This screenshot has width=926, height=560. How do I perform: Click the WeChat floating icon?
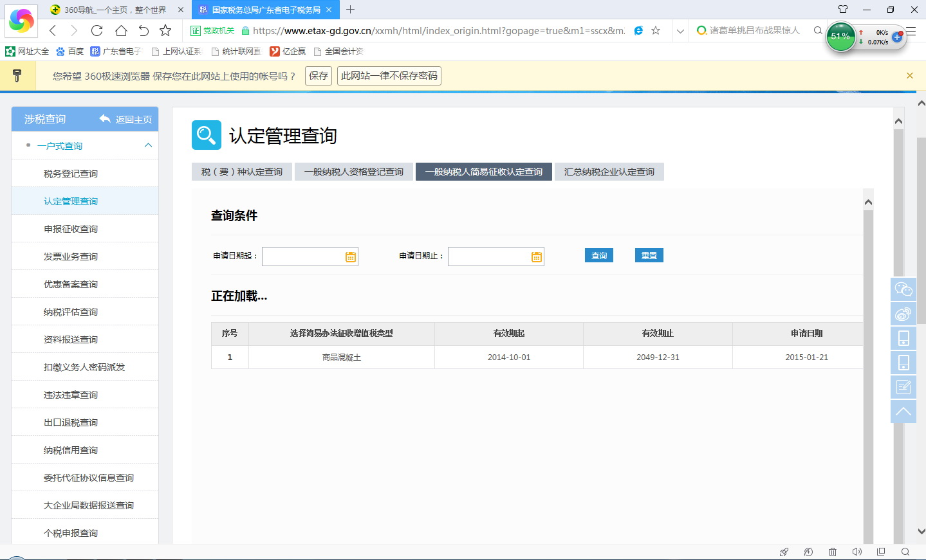[x=903, y=289]
